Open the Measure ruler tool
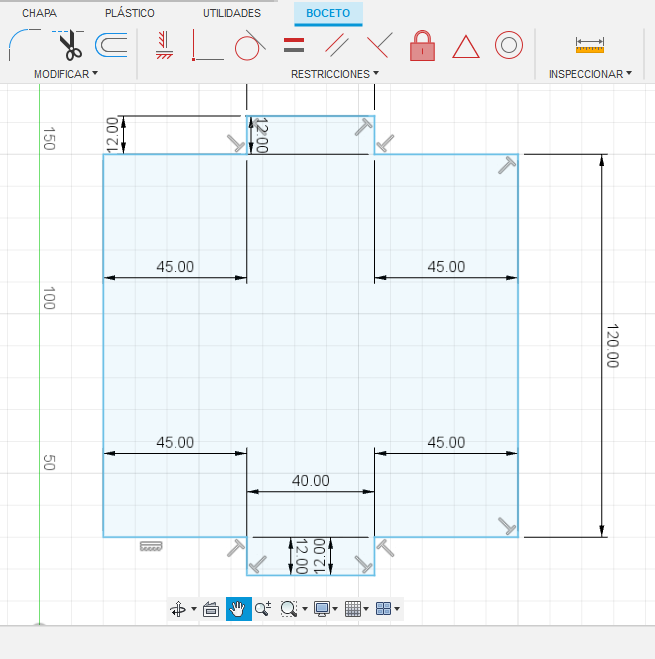Viewport: 655px width, 659px height. [590, 45]
